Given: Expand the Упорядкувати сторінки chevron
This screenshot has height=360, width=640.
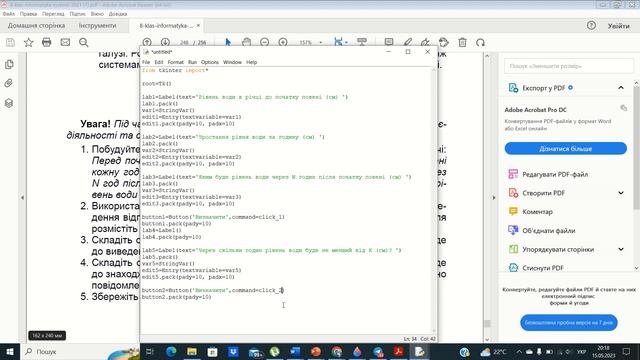Looking at the screenshot, I should [x=621, y=249].
